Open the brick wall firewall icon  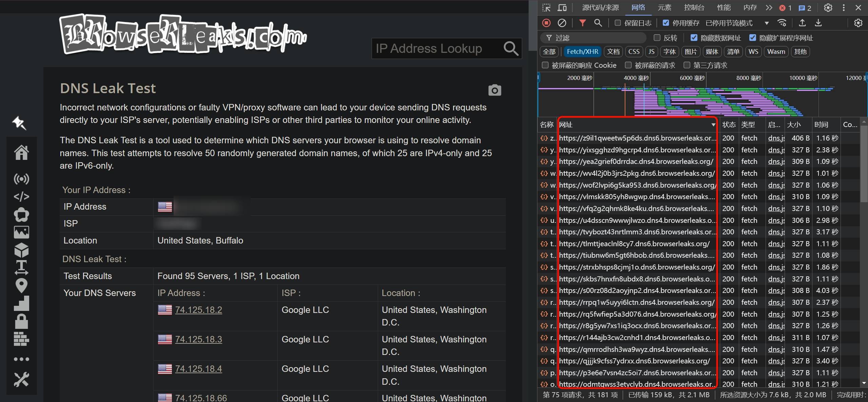point(21,339)
